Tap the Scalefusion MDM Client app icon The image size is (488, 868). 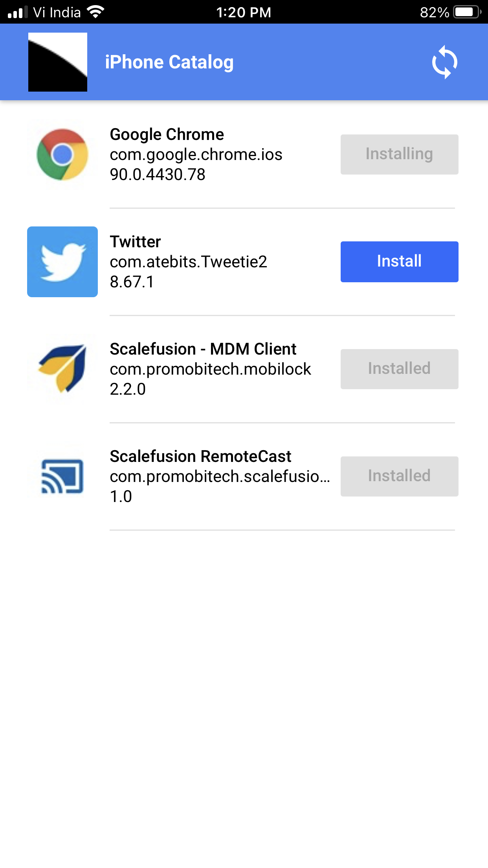pos(62,369)
